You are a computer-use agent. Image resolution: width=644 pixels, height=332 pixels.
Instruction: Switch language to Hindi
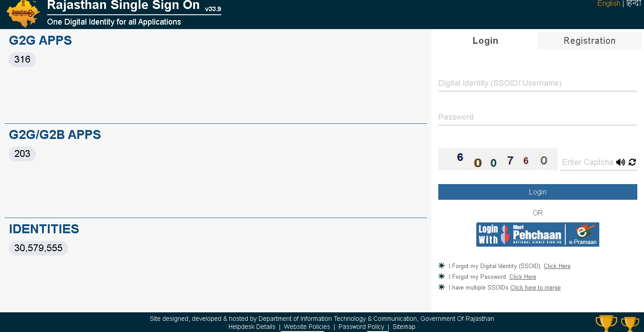pyautogui.click(x=633, y=4)
